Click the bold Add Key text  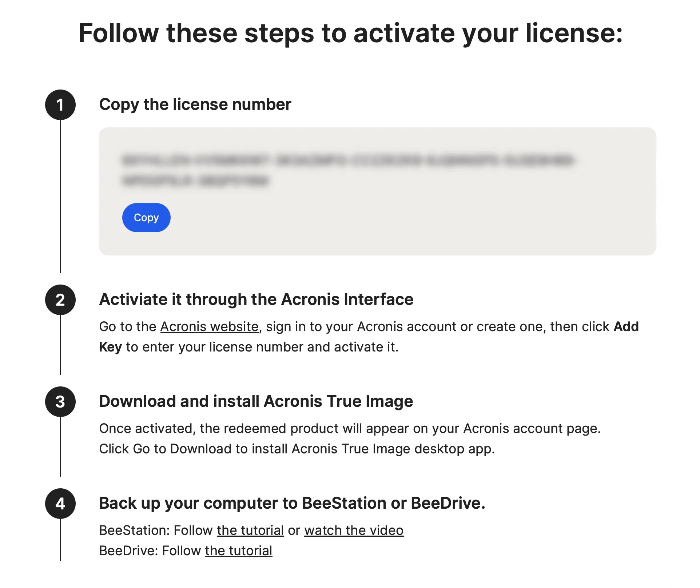pyautogui.click(x=626, y=327)
